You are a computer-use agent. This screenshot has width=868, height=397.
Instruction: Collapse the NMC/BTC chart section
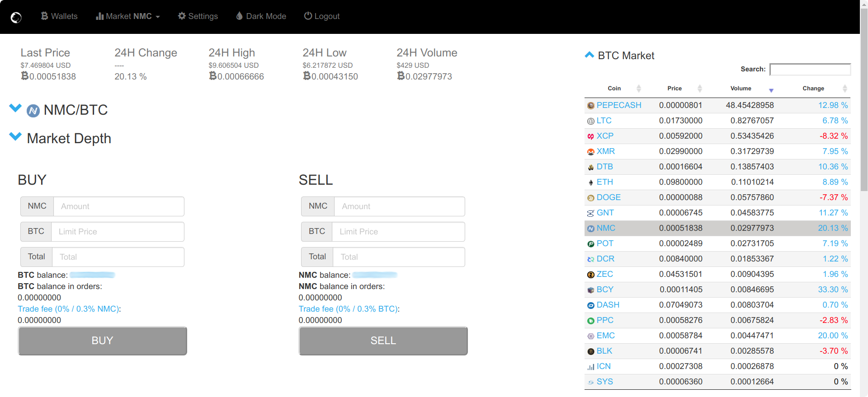tap(15, 108)
